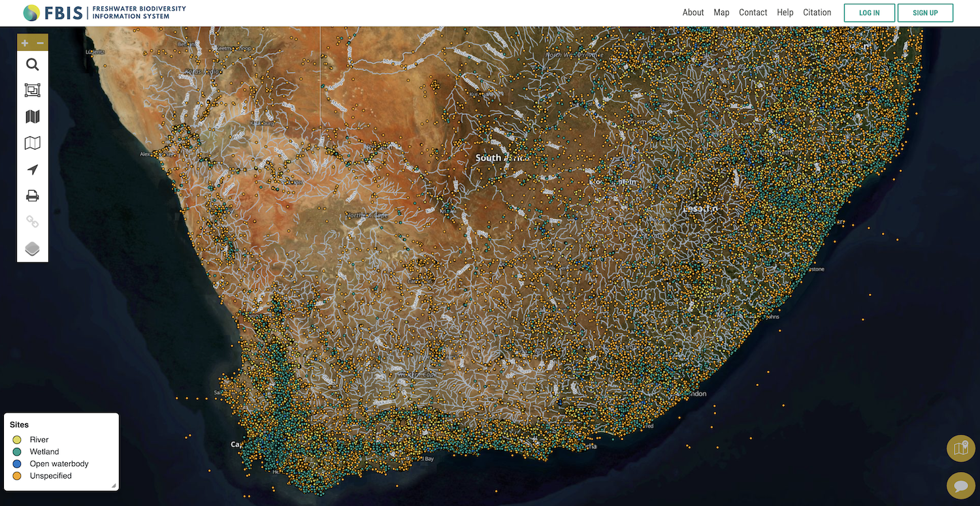Zoom out with the minus button
Screen dimensions: 980x506
41,43
